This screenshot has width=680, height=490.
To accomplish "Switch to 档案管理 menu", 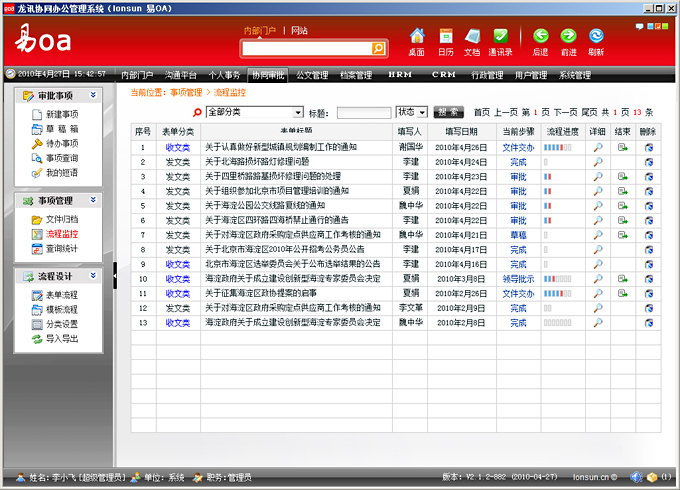I will tap(356, 75).
